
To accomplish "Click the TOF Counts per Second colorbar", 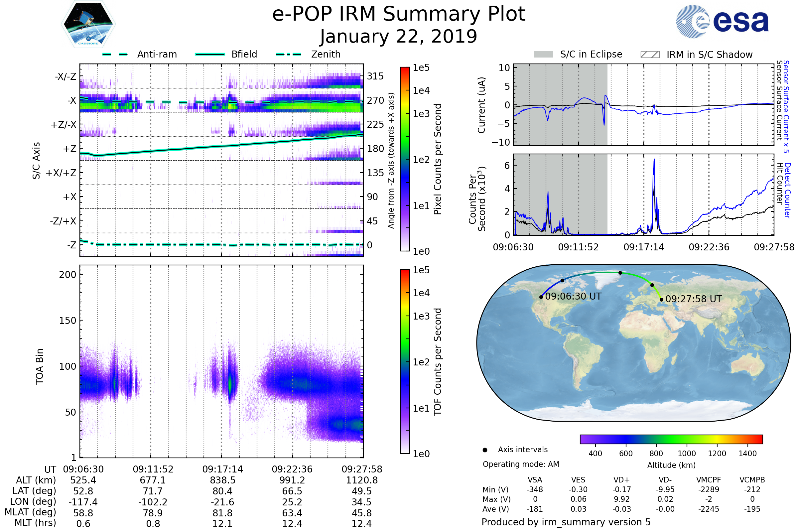I will click(405, 361).
